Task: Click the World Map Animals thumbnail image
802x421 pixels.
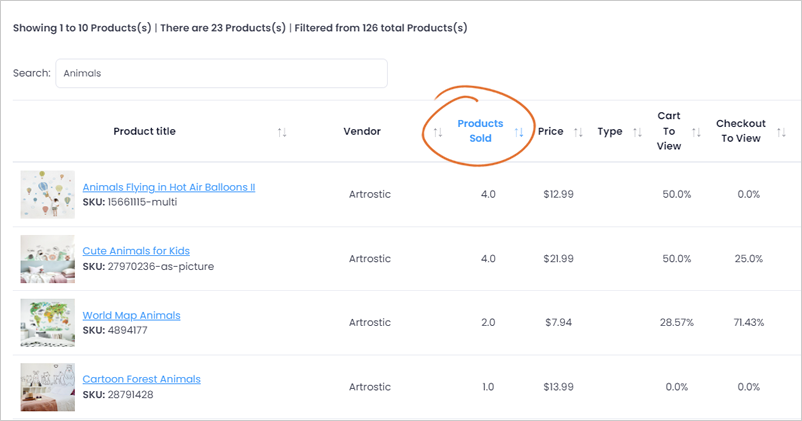Action: (x=48, y=323)
